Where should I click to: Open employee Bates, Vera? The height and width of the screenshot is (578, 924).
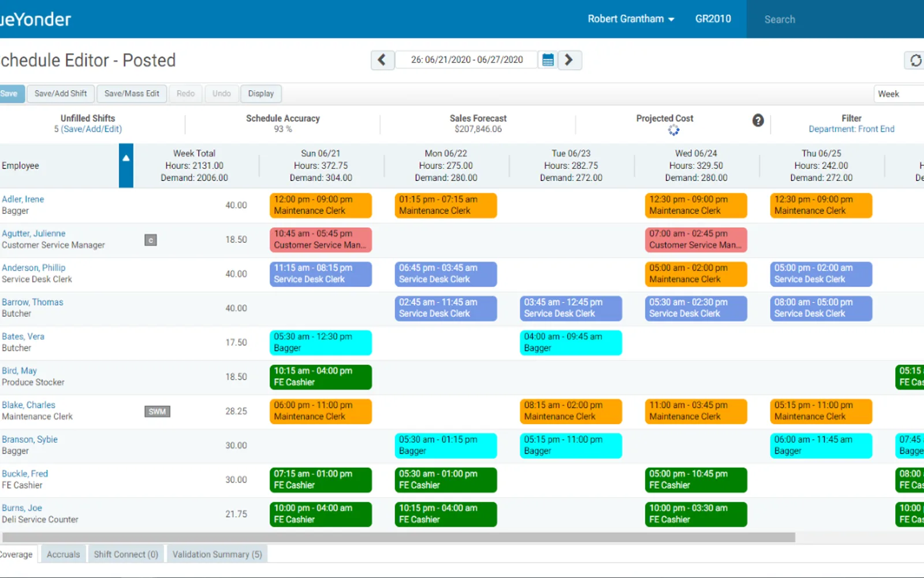click(x=23, y=336)
